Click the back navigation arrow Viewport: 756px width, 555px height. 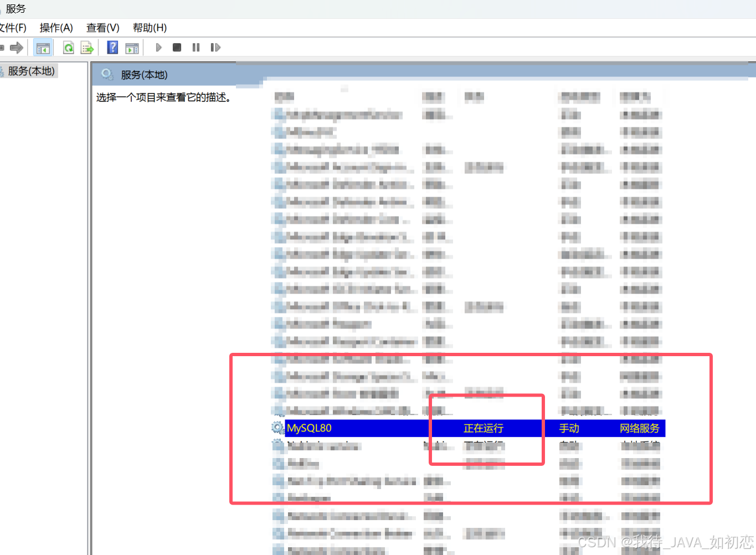click(x=3, y=47)
